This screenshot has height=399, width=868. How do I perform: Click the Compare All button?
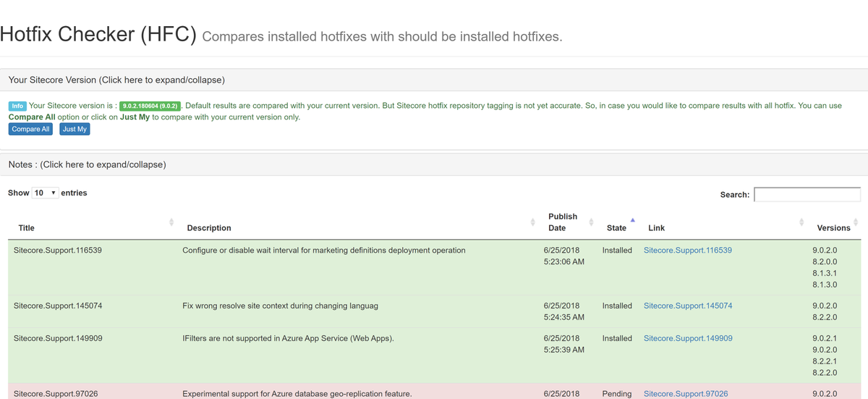[x=30, y=129]
